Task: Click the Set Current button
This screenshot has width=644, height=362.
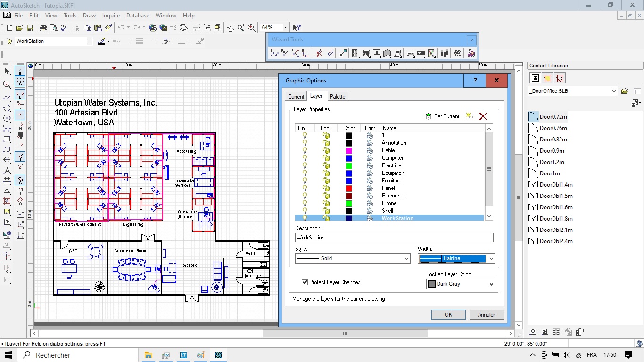Action: click(442, 116)
